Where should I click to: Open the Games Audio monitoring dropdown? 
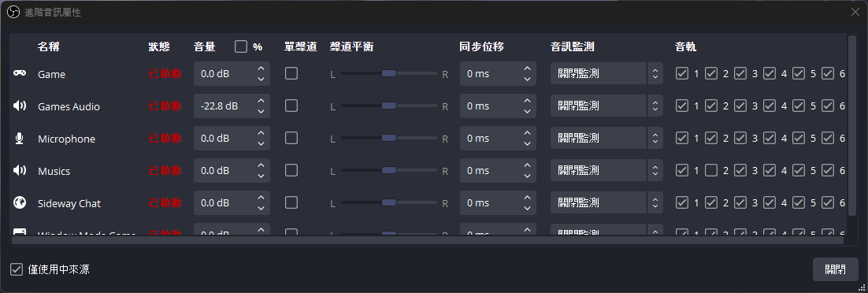[606, 106]
